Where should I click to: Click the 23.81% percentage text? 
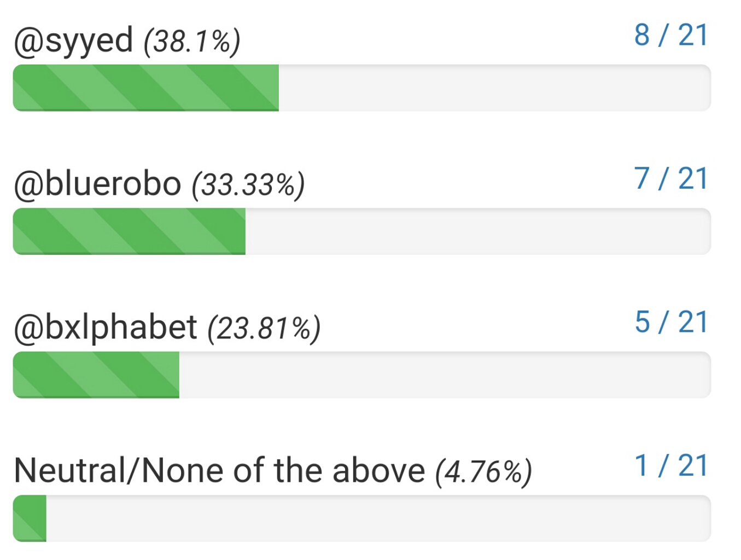coord(264,329)
